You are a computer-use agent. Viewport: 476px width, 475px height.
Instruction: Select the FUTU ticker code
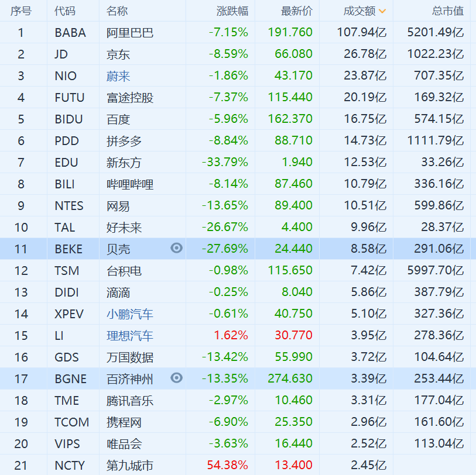(x=70, y=97)
